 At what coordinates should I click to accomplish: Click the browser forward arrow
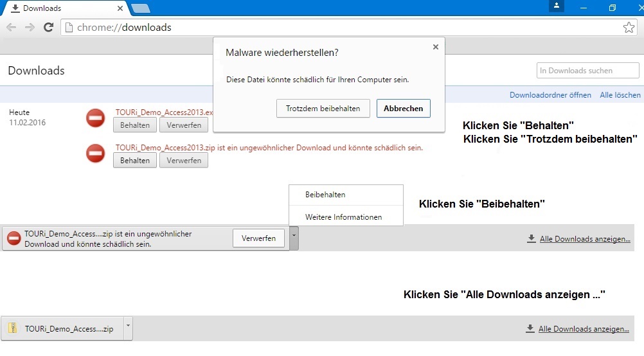(x=30, y=28)
